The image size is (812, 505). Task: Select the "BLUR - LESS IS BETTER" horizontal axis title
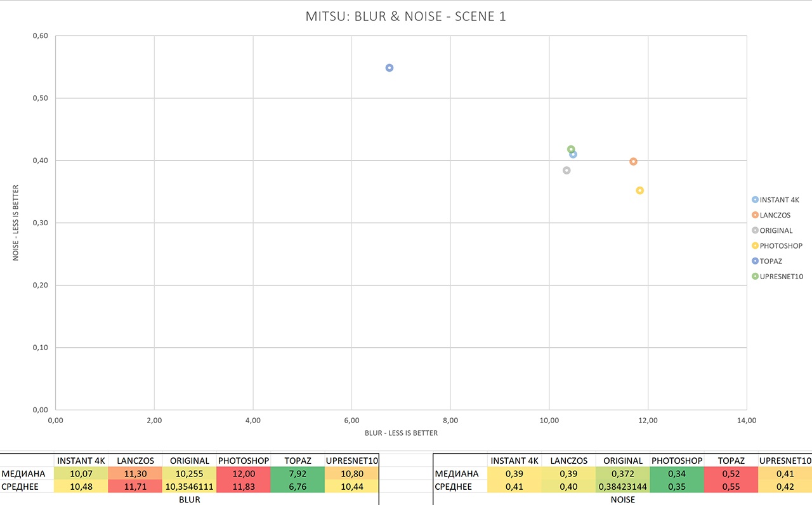[x=401, y=433]
